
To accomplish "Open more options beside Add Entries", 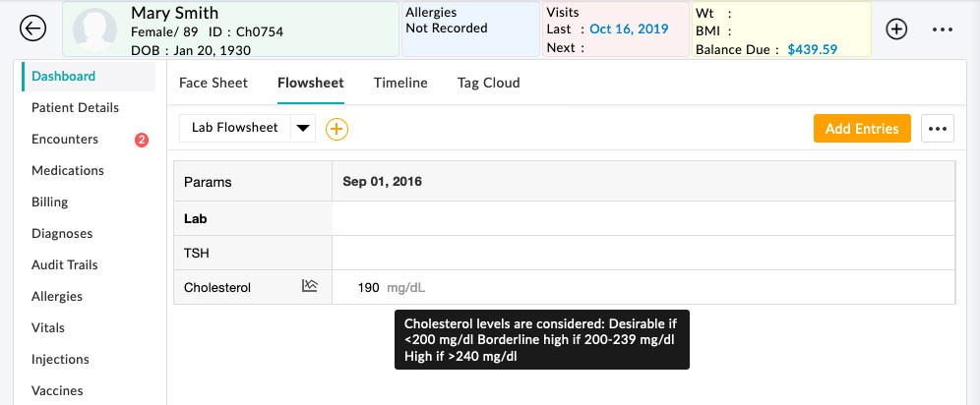I will coord(938,129).
